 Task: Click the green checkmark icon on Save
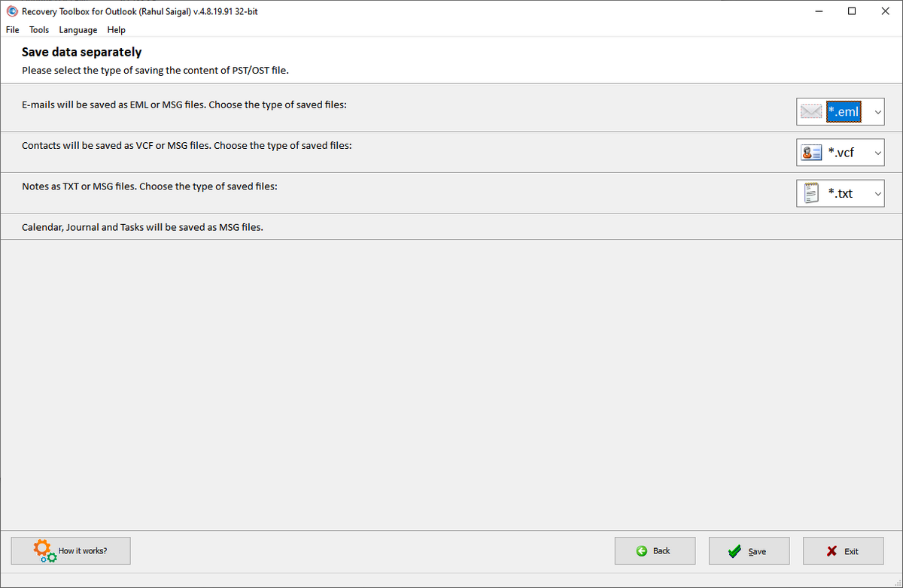(x=735, y=550)
